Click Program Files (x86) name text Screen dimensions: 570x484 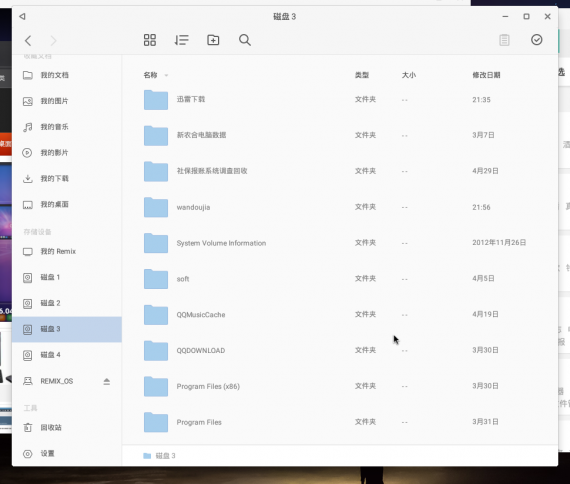coord(208,386)
